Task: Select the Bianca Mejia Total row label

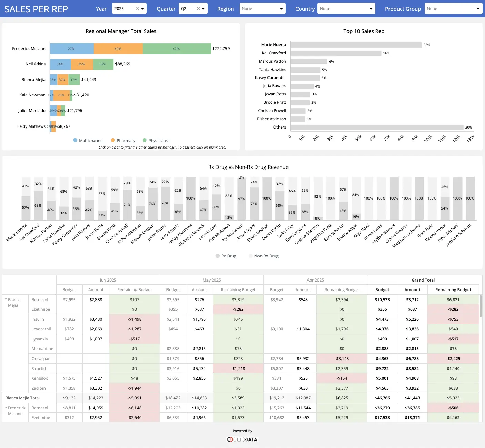Action: [x=22, y=398]
